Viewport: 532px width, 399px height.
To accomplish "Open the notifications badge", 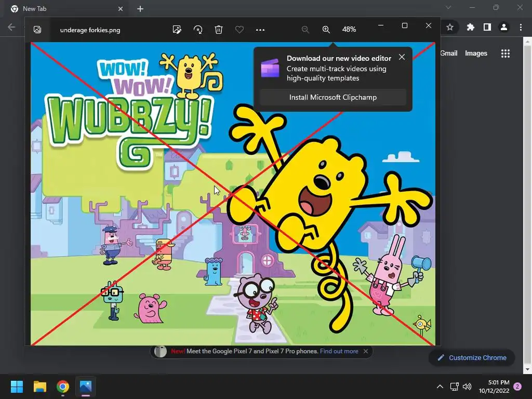I will coord(517,387).
